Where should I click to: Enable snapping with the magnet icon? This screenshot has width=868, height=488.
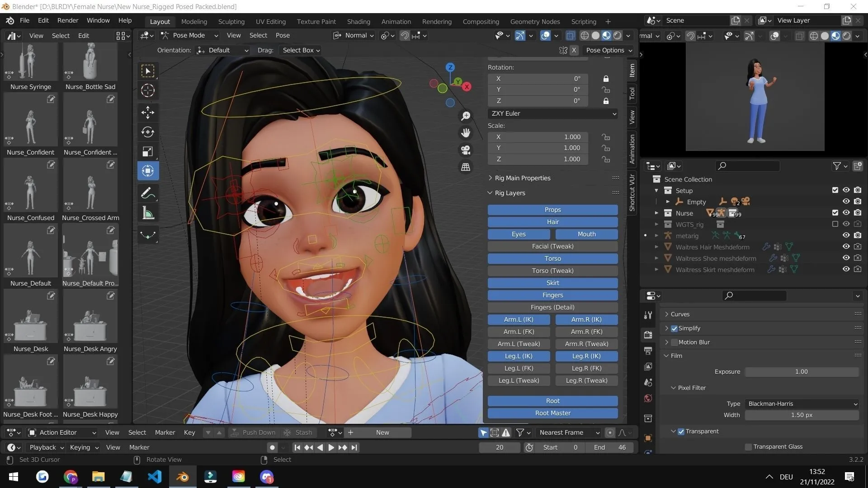click(x=404, y=35)
